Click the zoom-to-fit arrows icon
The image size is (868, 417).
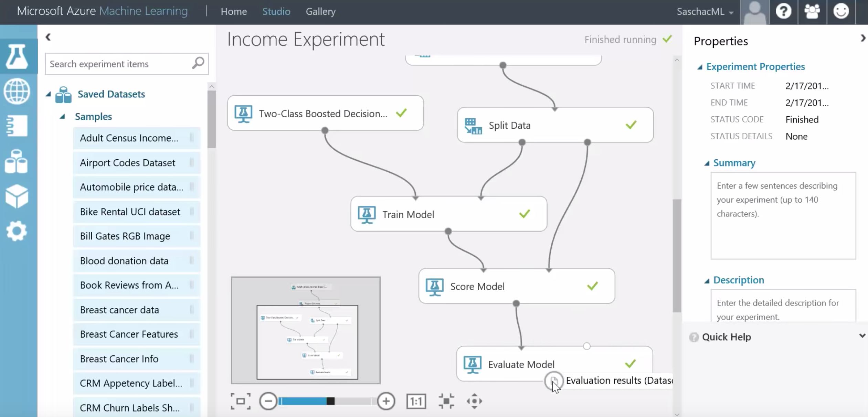[x=446, y=401]
